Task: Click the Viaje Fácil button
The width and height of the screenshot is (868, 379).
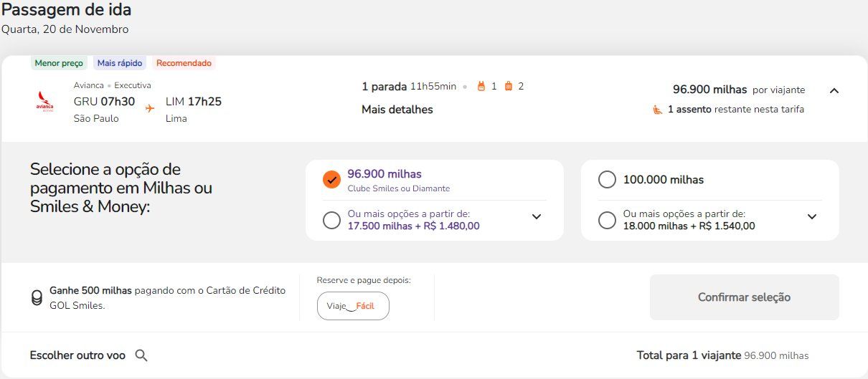Action: click(x=353, y=306)
